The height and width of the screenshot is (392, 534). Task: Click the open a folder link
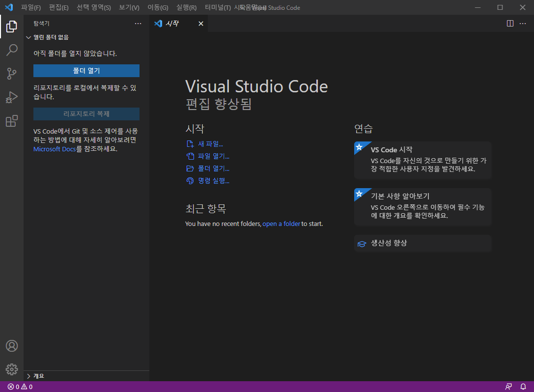pos(281,224)
